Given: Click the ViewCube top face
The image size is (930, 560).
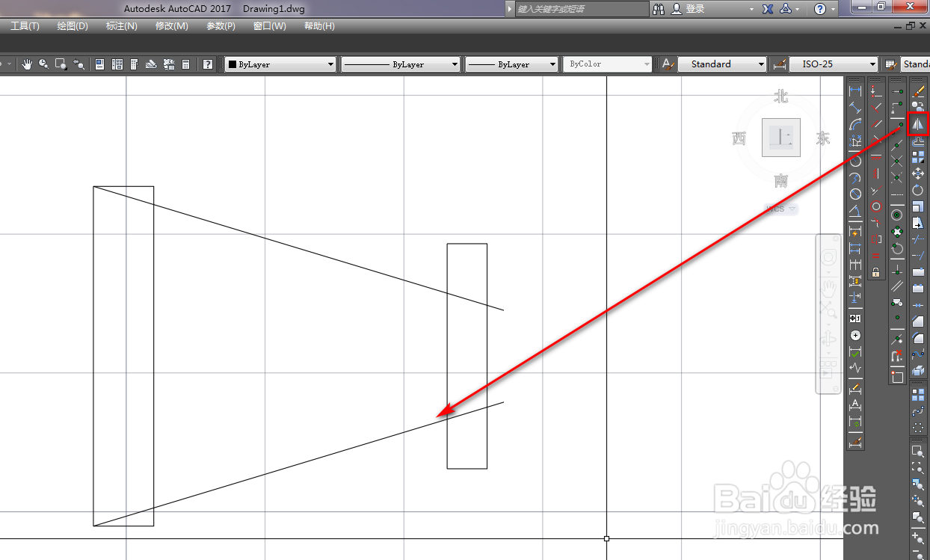Looking at the screenshot, I should coord(781,138).
